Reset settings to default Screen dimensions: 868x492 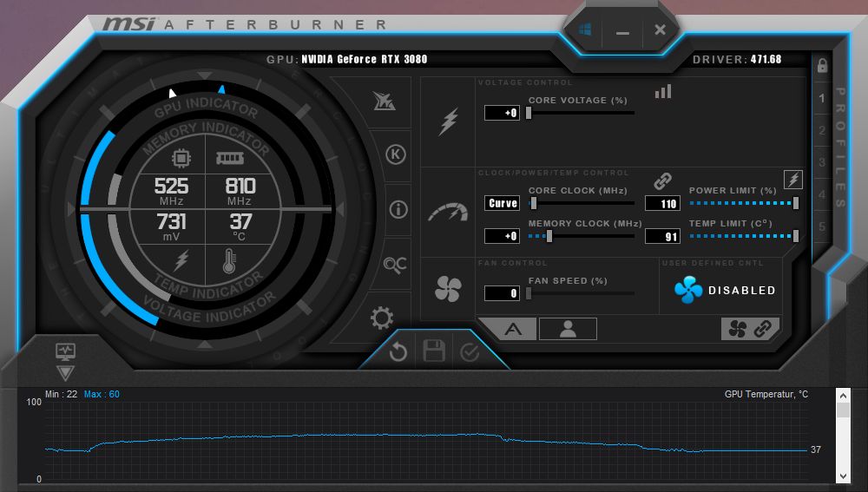pos(398,352)
